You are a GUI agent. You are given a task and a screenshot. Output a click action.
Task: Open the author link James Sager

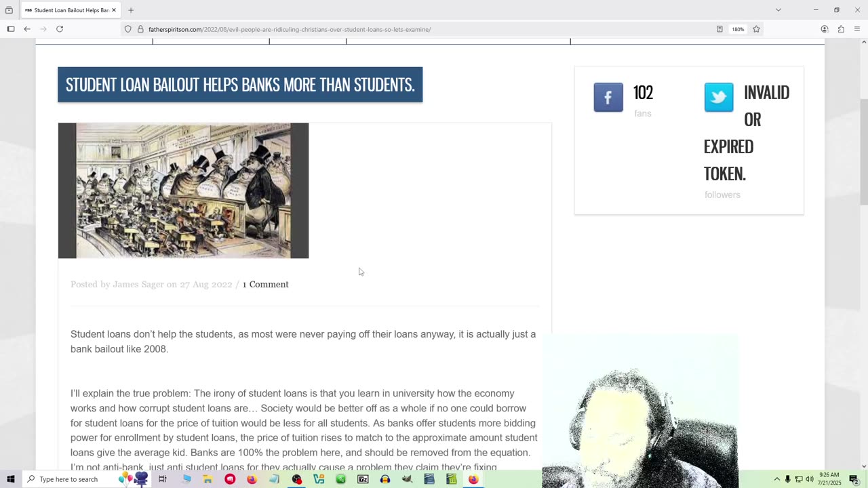[x=138, y=284]
